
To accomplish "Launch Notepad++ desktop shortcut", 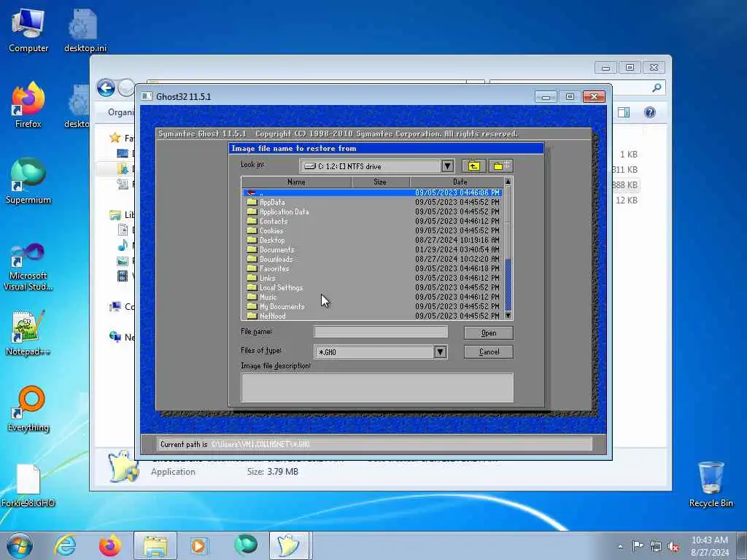I will pos(28,333).
